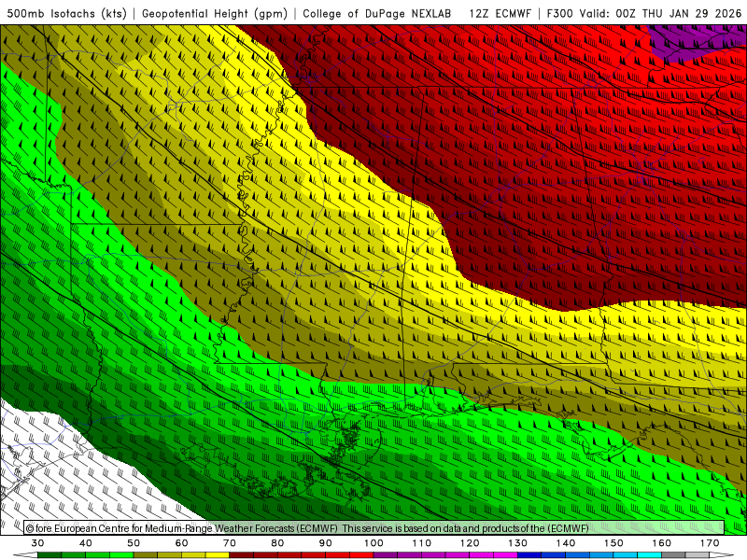Click the right arrow end cap of color bar
This screenshot has width=747, height=560.
(722, 555)
